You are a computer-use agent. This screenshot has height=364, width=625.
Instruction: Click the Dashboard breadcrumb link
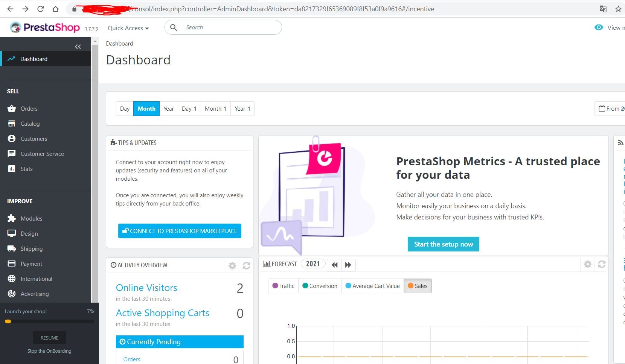coord(119,43)
